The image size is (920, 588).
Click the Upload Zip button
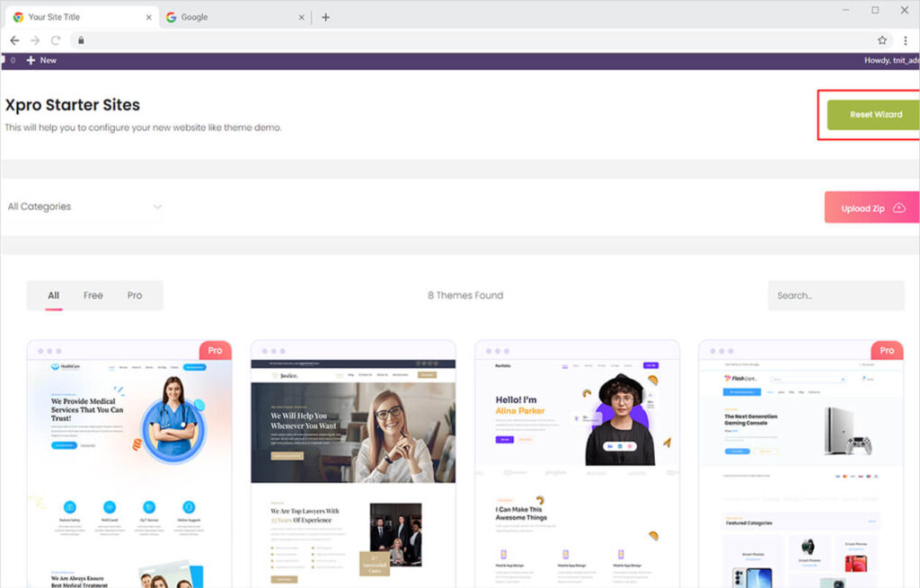point(872,208)
